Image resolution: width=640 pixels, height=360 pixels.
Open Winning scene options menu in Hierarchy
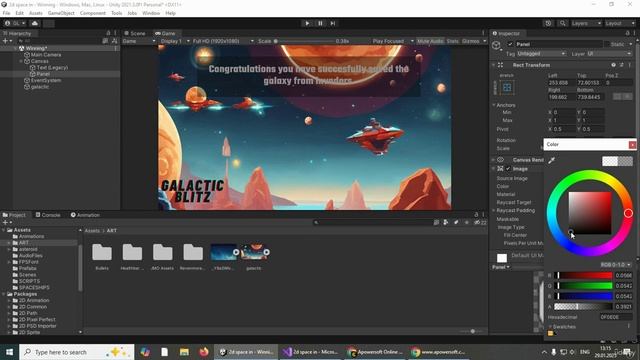click(116, 48)
